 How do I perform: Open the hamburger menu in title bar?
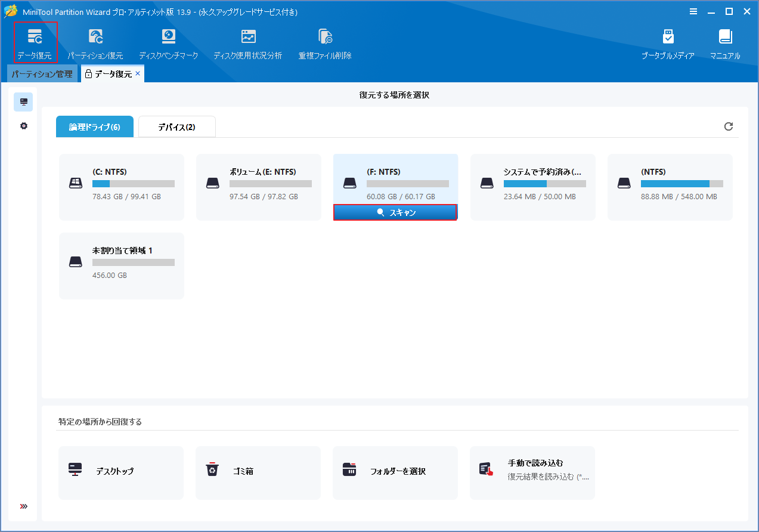[x=693, y=11]
